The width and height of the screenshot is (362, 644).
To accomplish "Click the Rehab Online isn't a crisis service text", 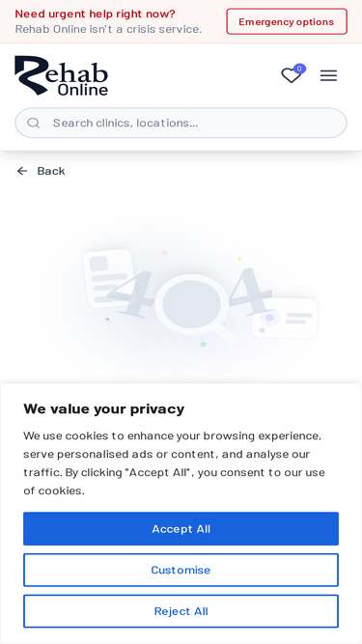I will pyautogui.click(x=108, y=29).
